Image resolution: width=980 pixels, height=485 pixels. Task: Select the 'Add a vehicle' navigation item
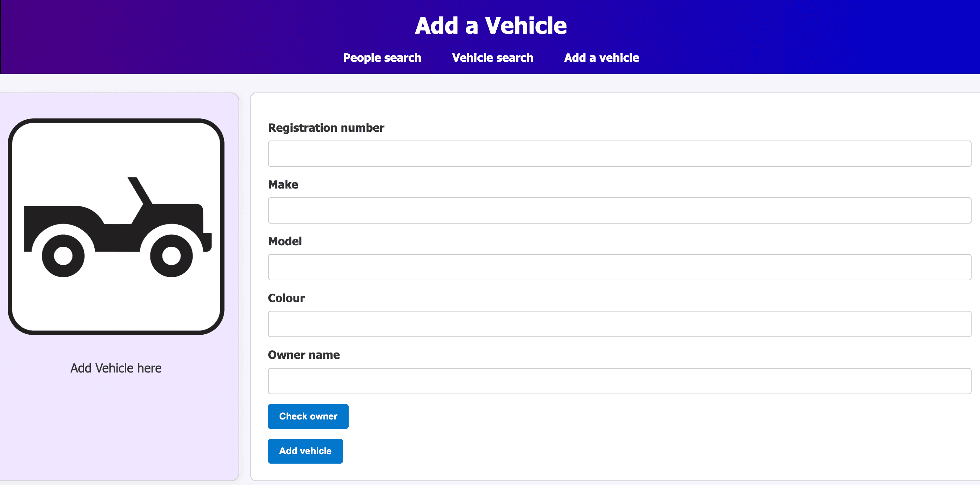coord(601,58)
